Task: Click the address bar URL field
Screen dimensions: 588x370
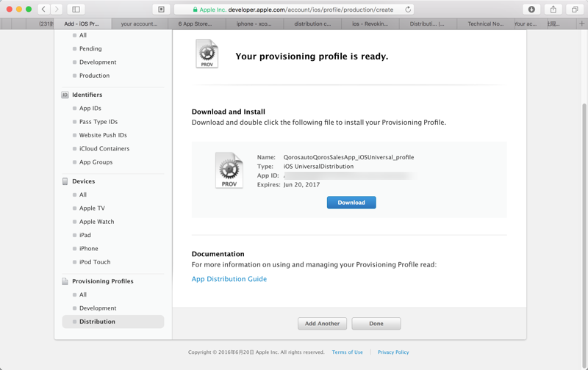Action: pos(294,10)
